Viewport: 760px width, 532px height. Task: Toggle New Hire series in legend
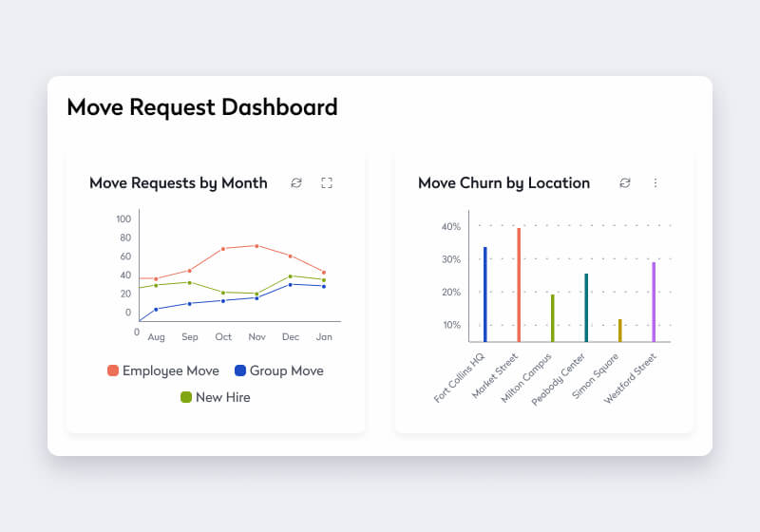pos(222,397)
